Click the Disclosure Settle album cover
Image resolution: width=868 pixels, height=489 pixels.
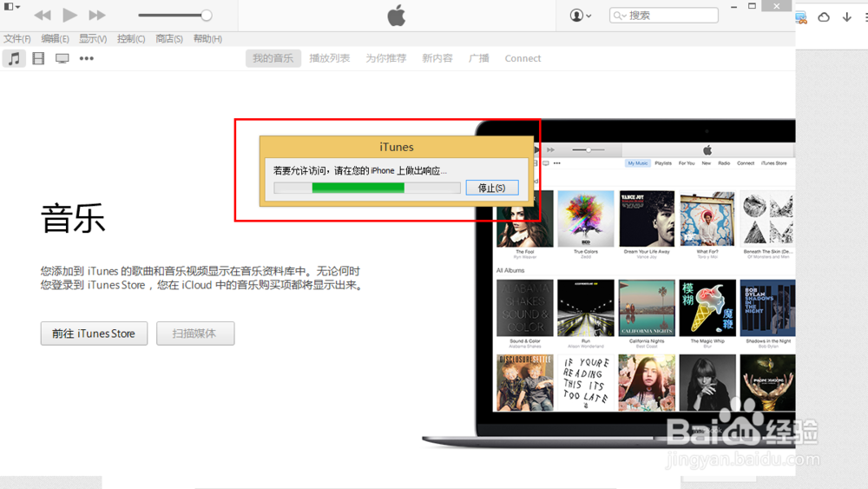pyautogui.click(x=525, y=383)
